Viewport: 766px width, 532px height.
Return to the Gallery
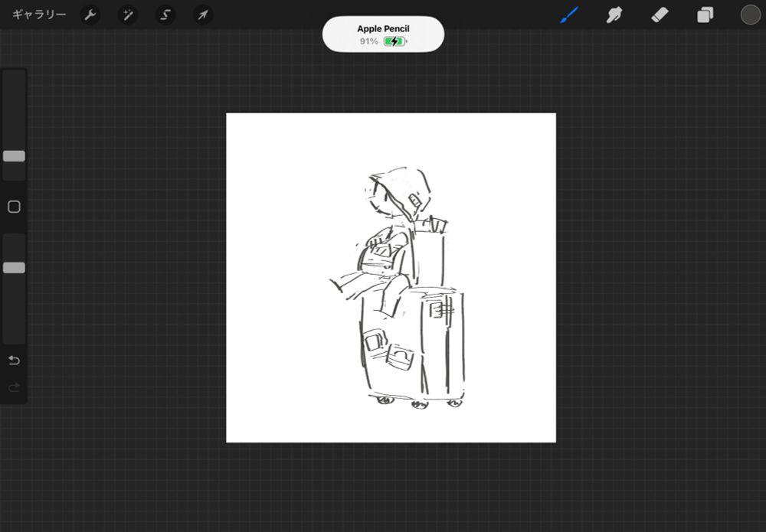pos(36,15)
